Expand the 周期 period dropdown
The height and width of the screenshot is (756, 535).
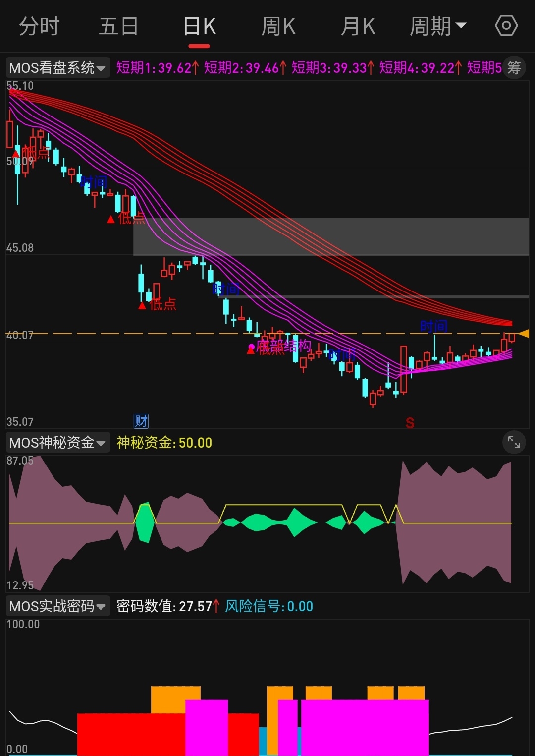438,26
